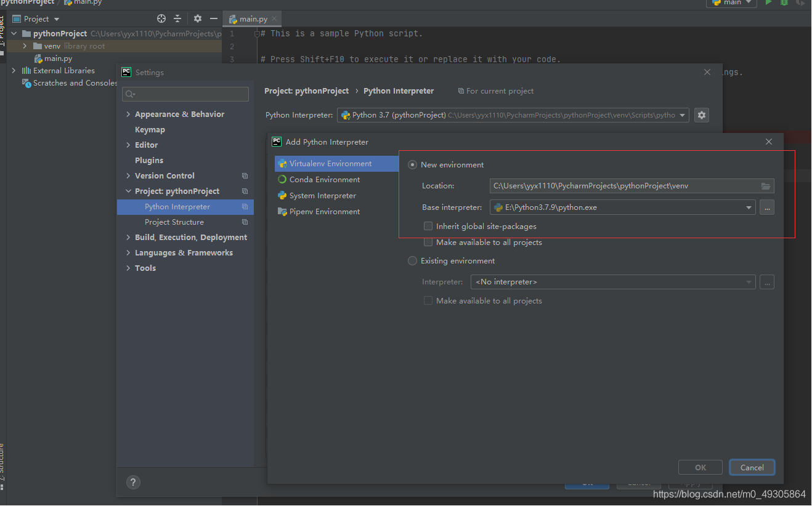
Task: Click the green Debug bug icon
Action: tap(784, 2)
